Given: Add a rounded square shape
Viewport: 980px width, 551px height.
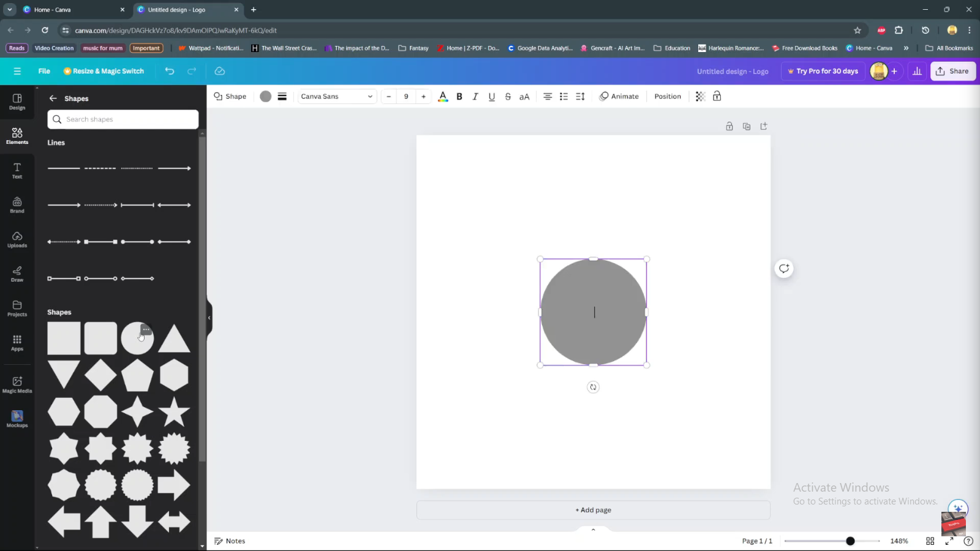Looking at the screenshot, I should coord(100,339).
